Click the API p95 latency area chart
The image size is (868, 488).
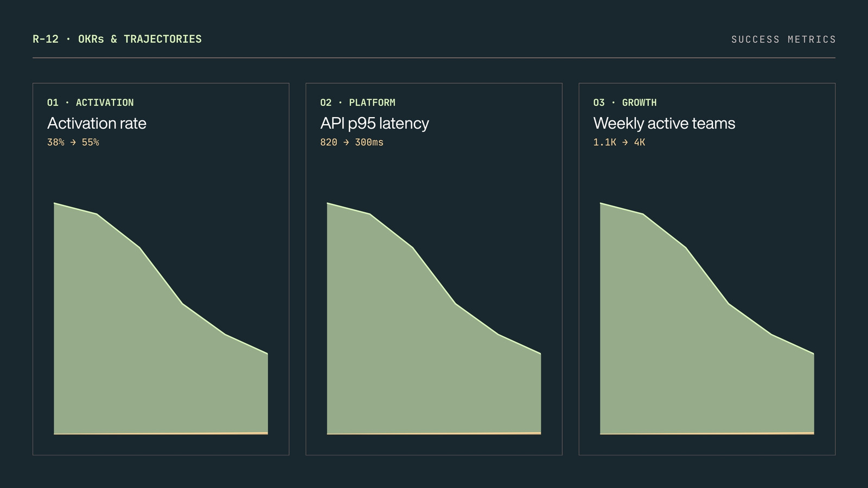click(434, 319)
